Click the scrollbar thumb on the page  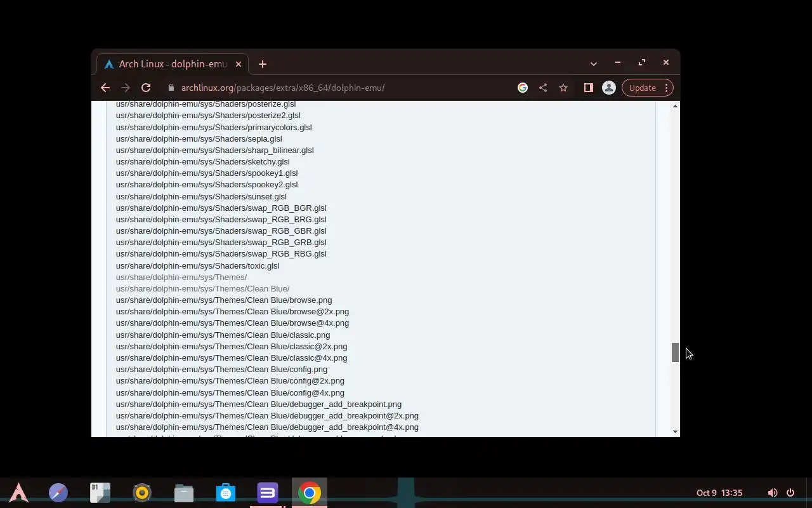(675, 352)
